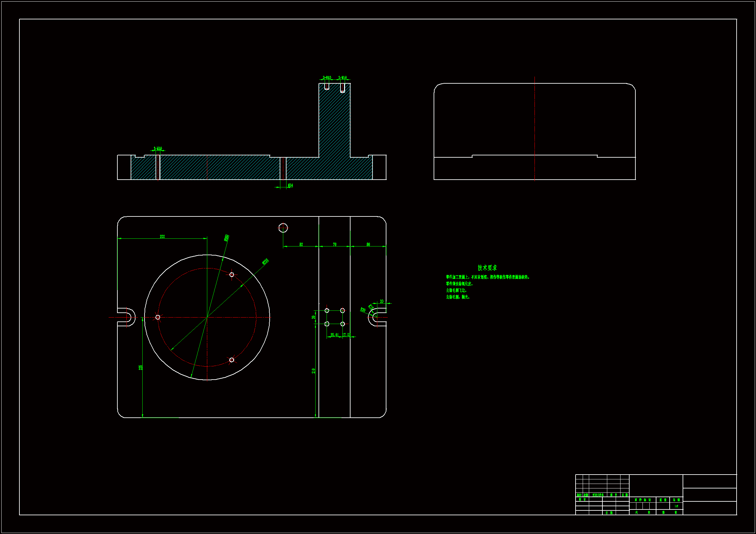Image resolution: width=756 pixels, height=534 pixels.
Task: Select the 2-M10 callout atop the column
Action: [x=342, y=78]
